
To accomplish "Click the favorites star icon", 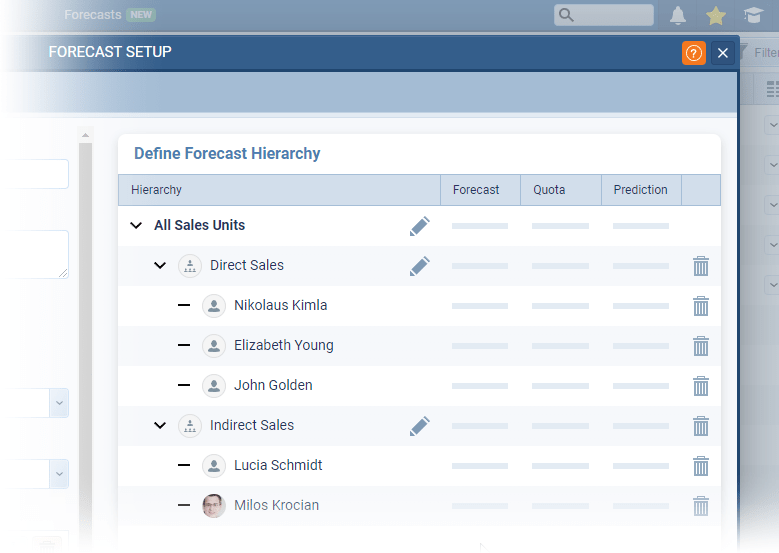I will point(716,15).
